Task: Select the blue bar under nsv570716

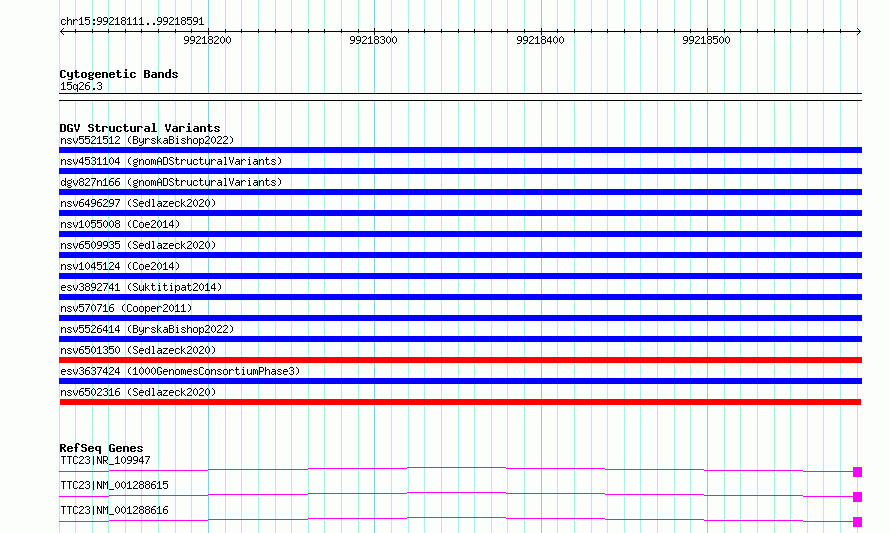Action: pyautogui.click(x=460, y=318)
